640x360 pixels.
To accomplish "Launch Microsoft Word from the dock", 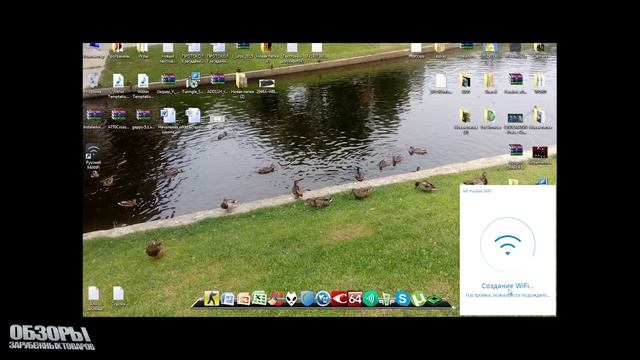I will click(x=227, y=299).
